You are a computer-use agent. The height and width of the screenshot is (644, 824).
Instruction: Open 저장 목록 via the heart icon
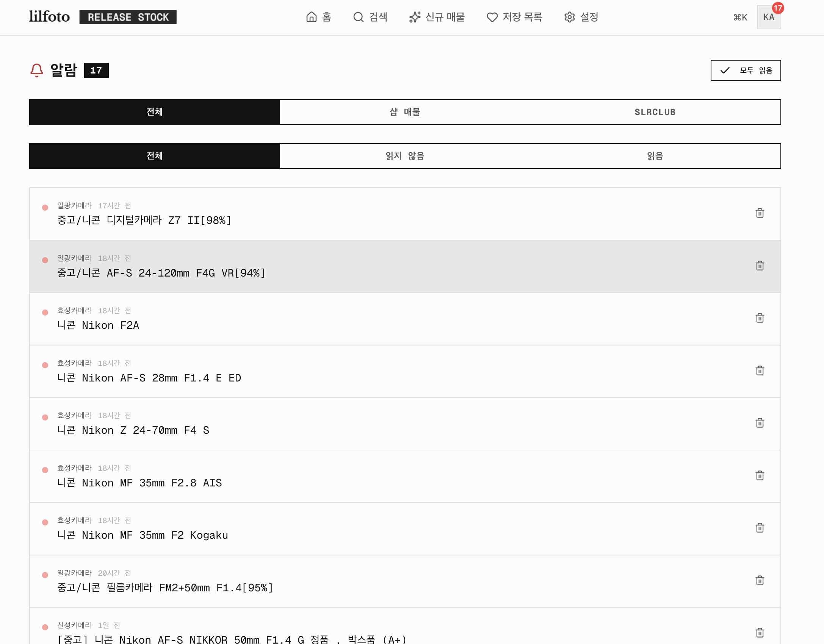(492, 17)
